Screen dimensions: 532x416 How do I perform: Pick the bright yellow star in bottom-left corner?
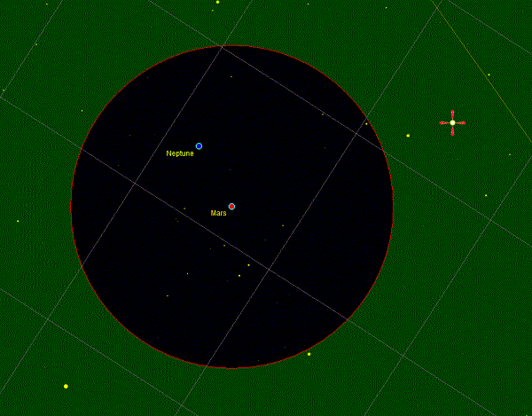(x=66, y=386)
